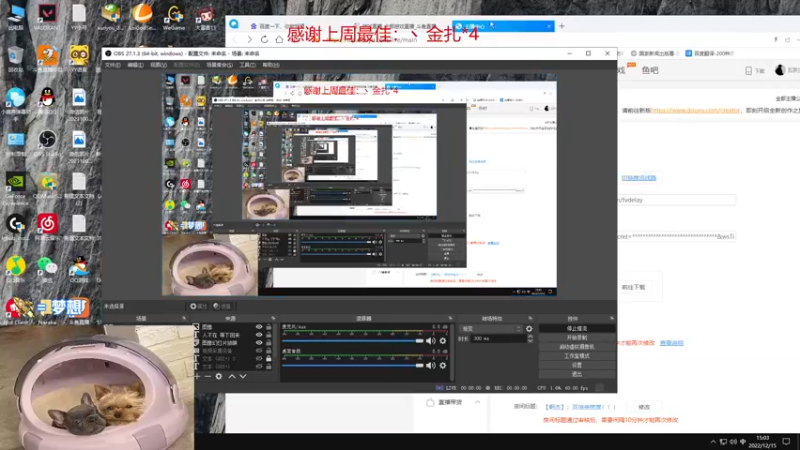Click browser forward arrow
Screen dimensions: 800x450
tap(249, 39)
